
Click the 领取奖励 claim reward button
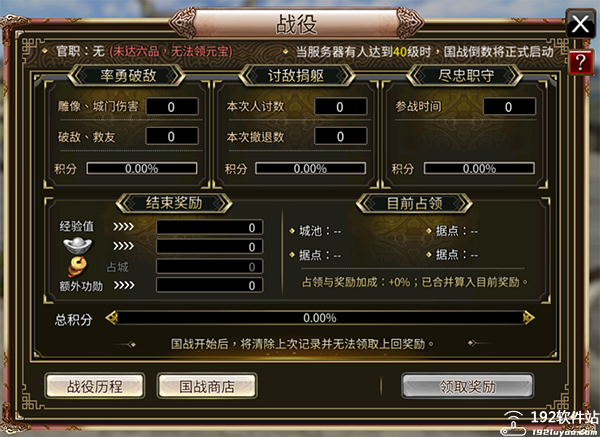468,386
